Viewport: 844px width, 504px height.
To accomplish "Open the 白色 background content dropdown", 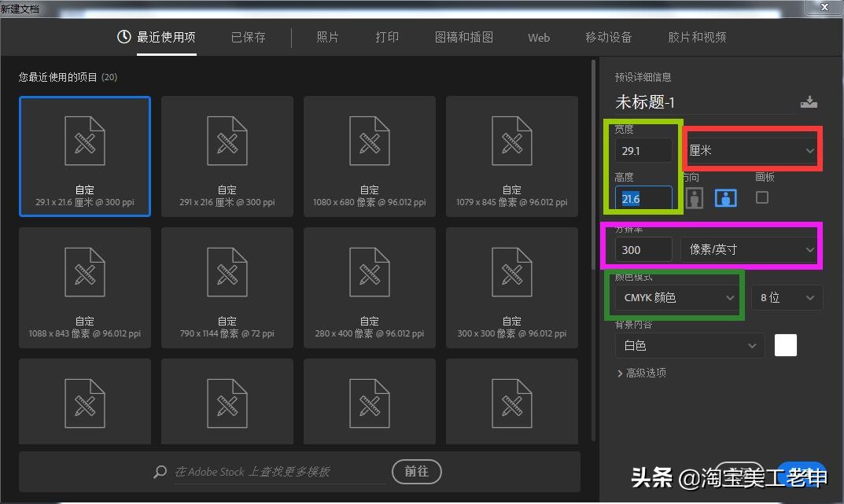I will click(689, 344).
